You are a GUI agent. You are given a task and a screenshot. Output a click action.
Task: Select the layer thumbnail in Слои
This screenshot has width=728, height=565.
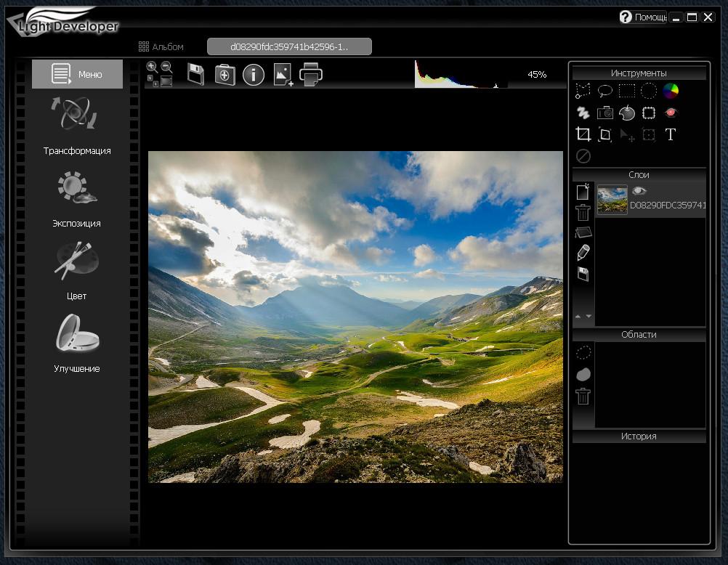pos(612,200)
